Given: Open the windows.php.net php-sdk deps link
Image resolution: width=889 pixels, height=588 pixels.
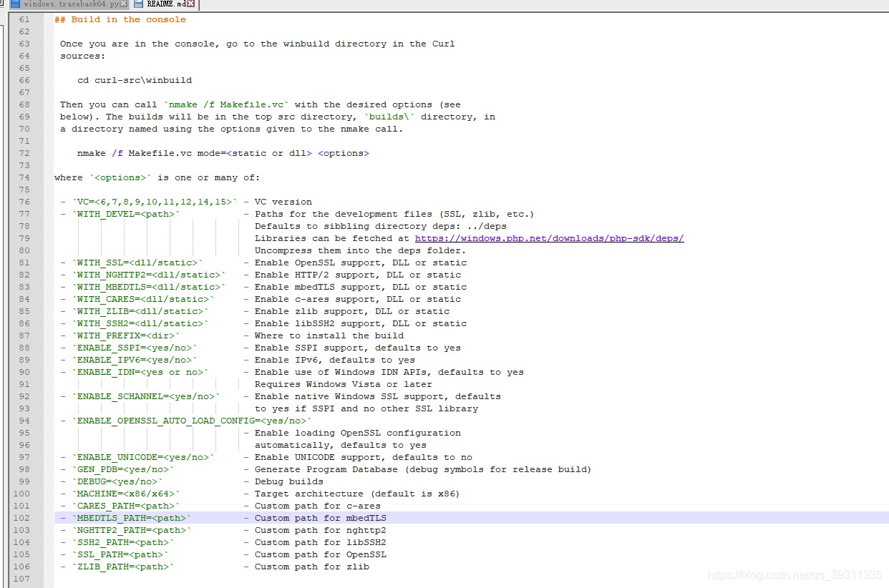Looking at the screenshot, I should click(x=549, y=238).
